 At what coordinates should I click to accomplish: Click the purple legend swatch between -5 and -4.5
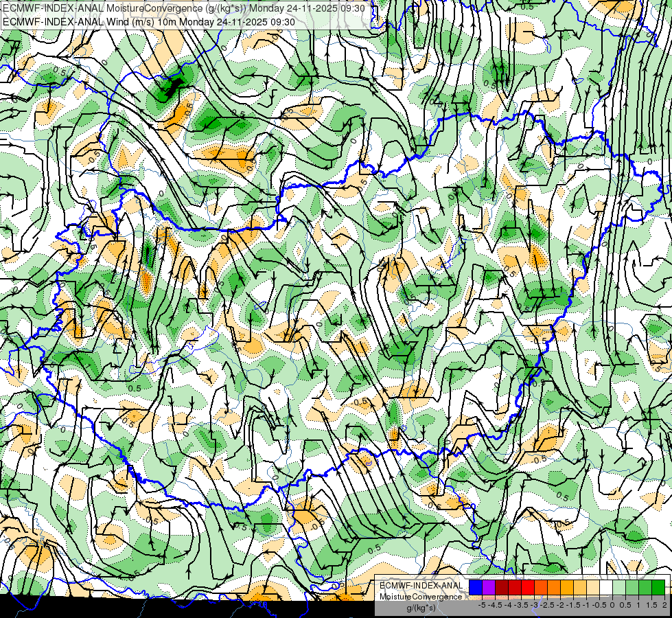click(x=489, y=587)
